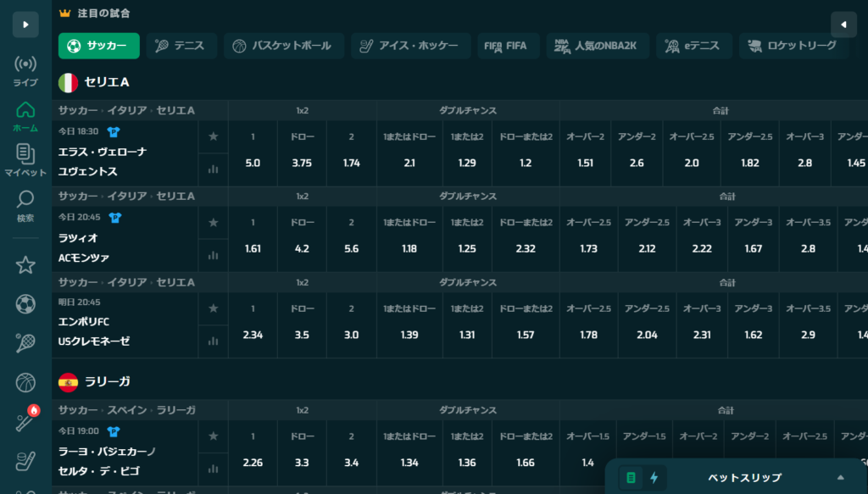Screen dimensions: 868x494
Task: Select the tennis racket sidebar icon
Action: 25,343
